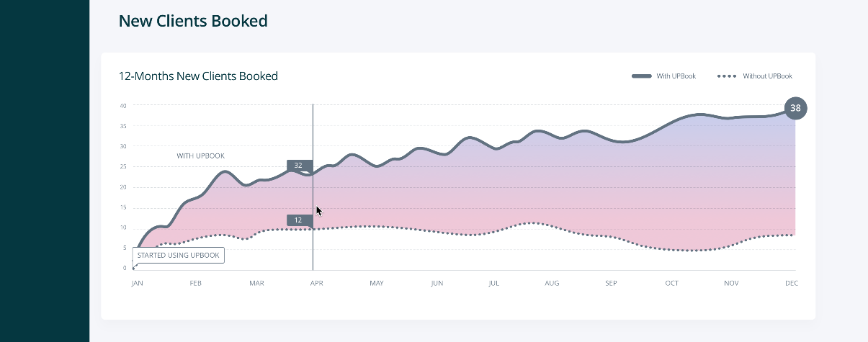Select the MAR axis label
Viewport: 868px width, 342px height.
click(x=256, y=284)
